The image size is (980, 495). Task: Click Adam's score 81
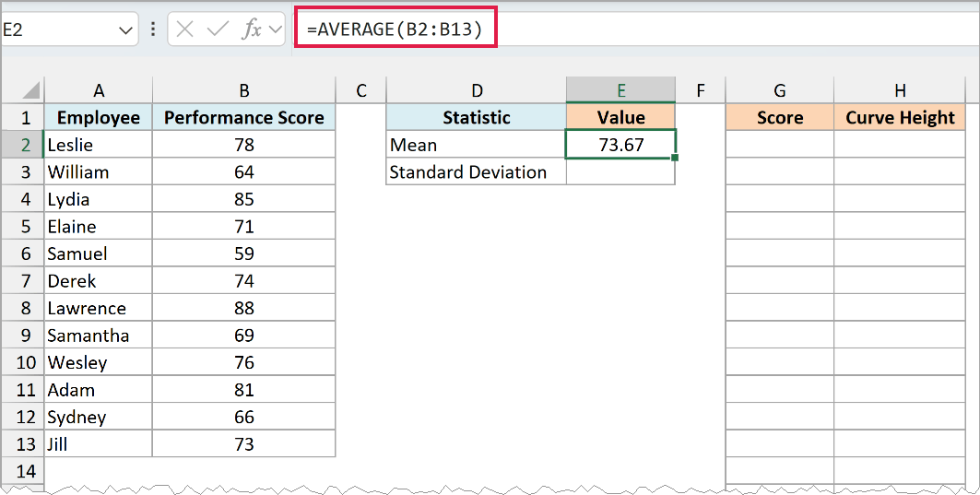[243, 389]
